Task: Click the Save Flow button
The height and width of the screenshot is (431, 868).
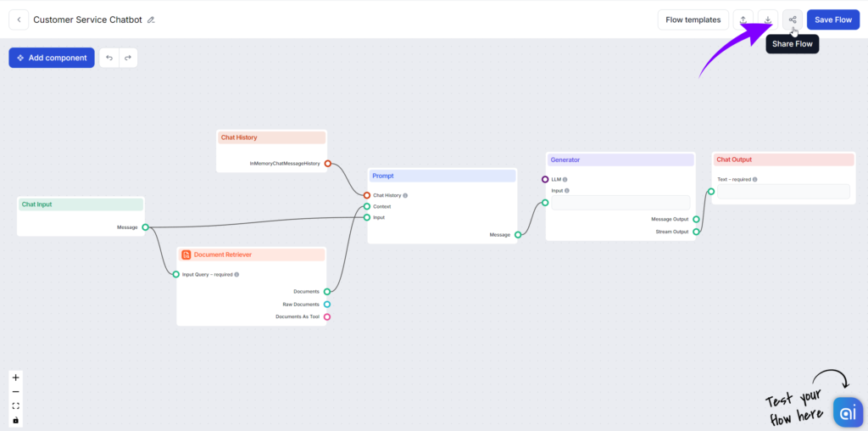Action: (x=833, y=20)
